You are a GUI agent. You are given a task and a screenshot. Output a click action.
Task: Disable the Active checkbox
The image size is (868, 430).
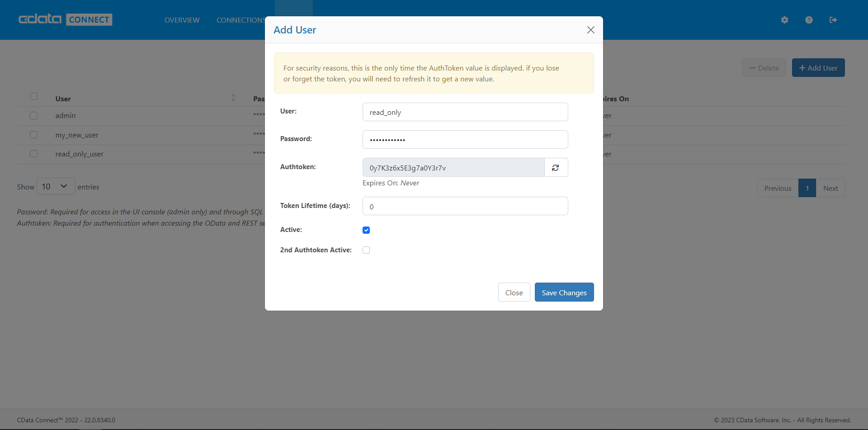[366, 230]
